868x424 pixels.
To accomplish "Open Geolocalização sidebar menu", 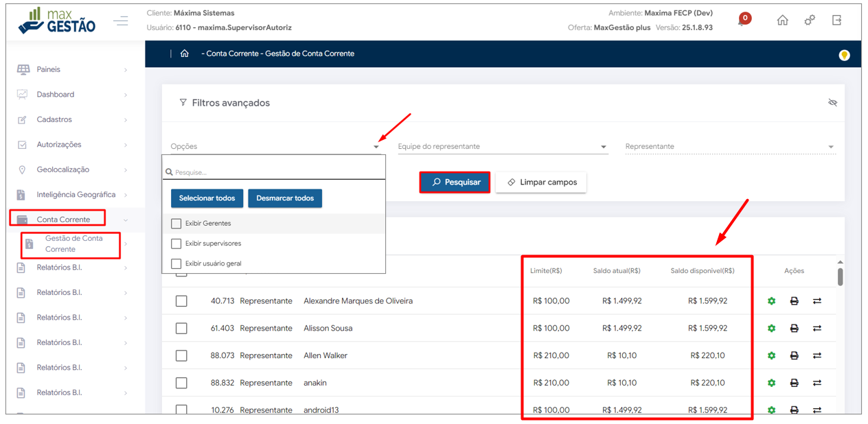I will [x=72, y=169].
